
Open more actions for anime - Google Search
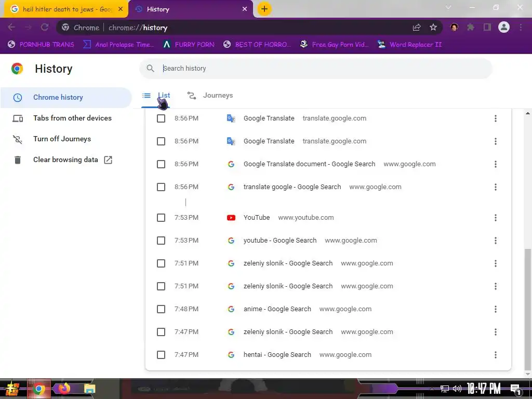tap(495, 309)
